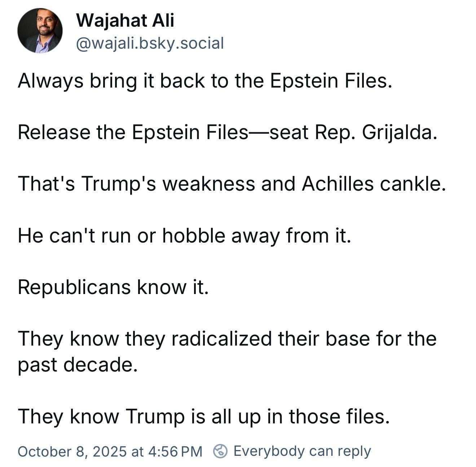Click the "Trump is all up in those files" line
The width and height of the screenshot is (476, 467).
(x=203, y=417)
